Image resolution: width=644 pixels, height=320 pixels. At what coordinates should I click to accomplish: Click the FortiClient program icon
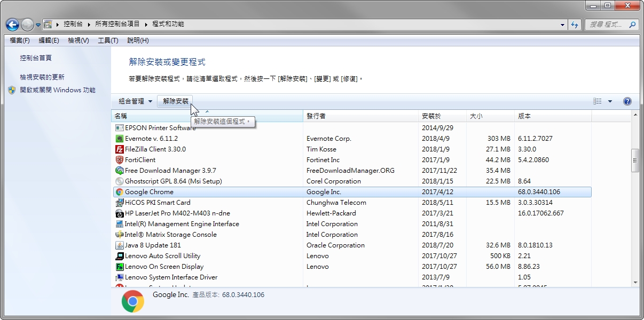120,159
